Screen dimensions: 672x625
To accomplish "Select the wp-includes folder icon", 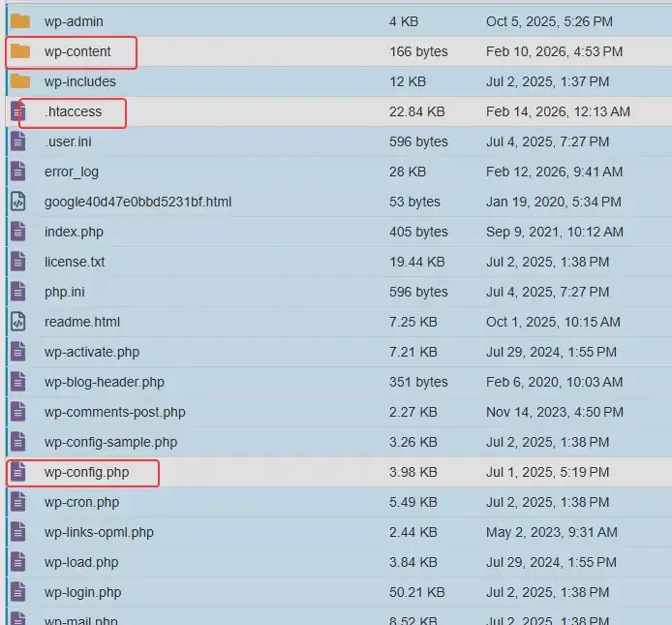I will [20, 81].
